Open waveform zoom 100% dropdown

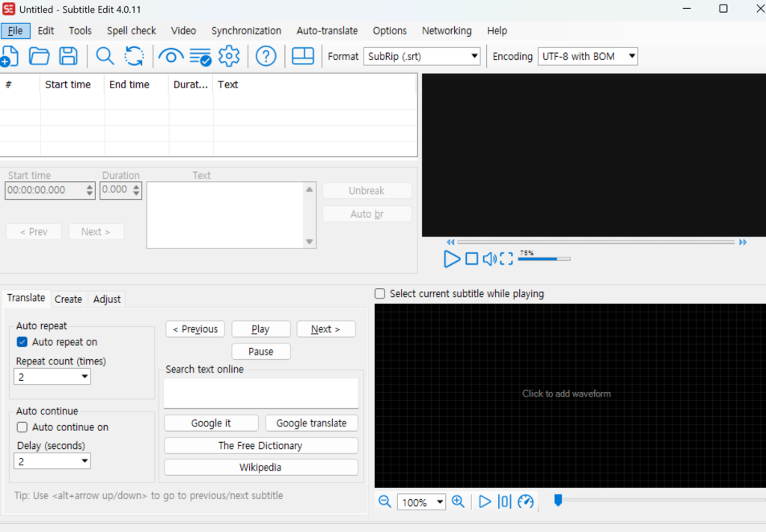[440, 502]
